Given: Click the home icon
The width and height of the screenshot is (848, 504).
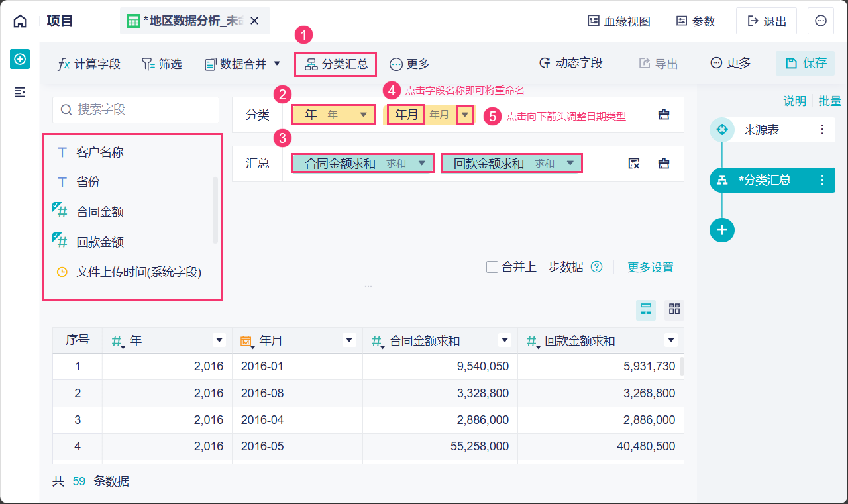Looking at the screenshot, I should click(21, 21).
